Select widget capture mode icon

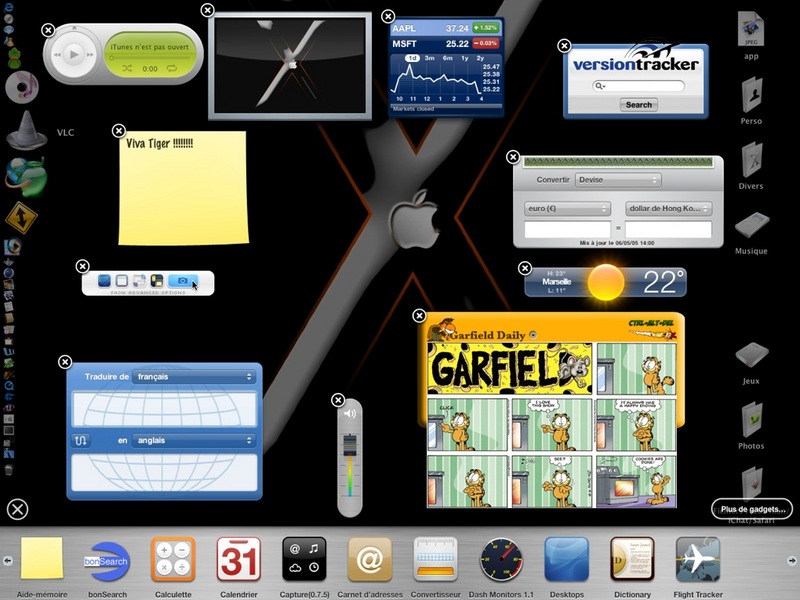pos(157,281)
